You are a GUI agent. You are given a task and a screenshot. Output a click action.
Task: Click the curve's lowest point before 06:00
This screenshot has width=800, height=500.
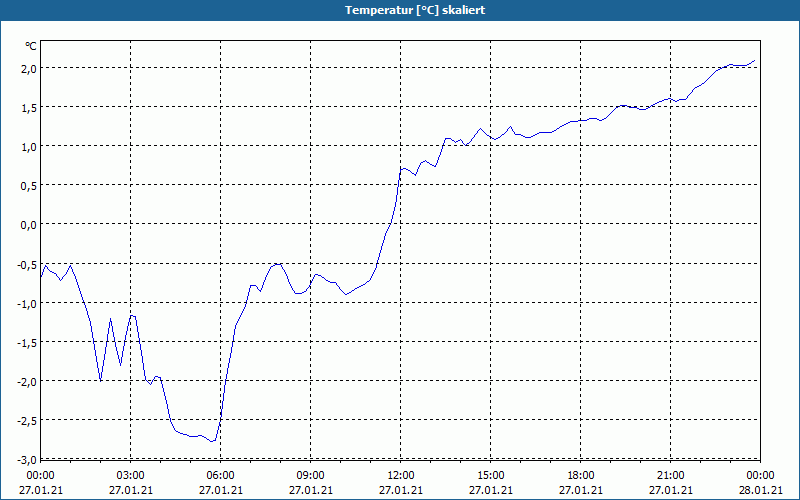point(212,441)
